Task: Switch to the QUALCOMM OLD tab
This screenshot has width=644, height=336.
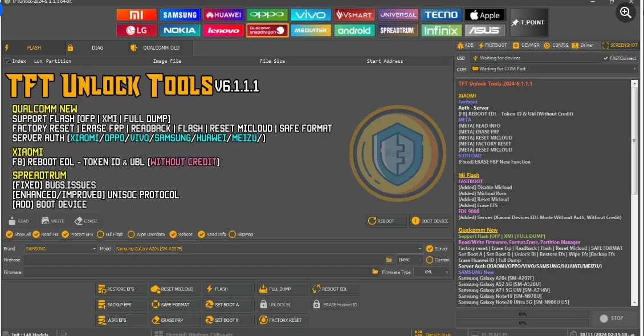Action: (x=161, y=48)
